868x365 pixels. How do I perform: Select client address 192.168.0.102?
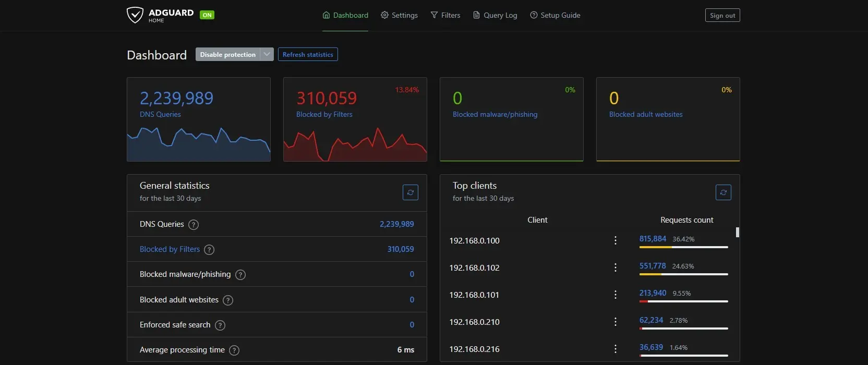474,267
